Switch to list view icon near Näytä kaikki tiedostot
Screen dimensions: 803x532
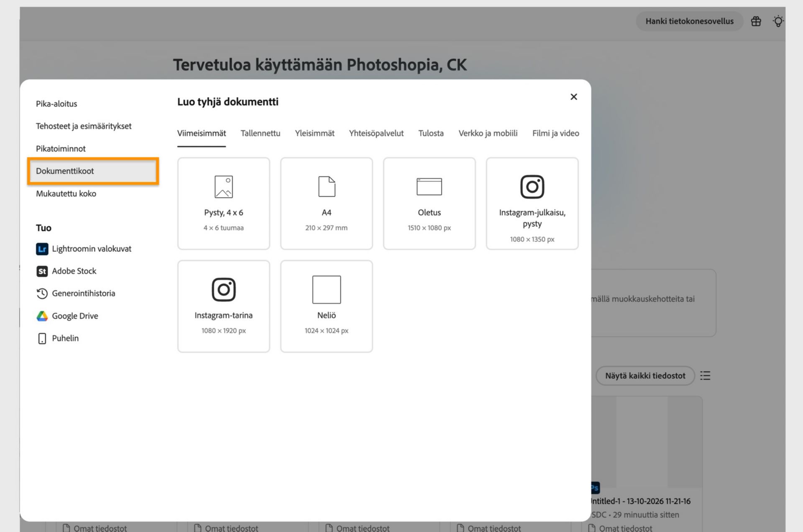click(x=705, y=376)
